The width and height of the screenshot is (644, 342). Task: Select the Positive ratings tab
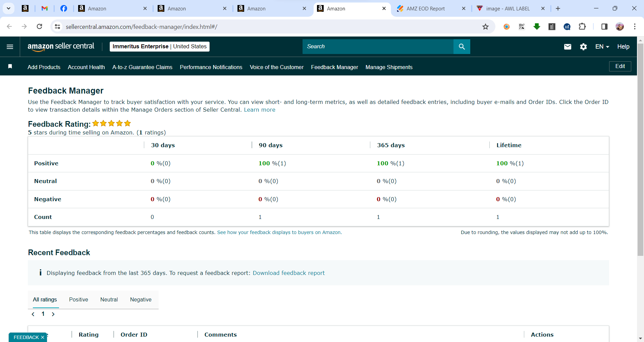pyautogui.click(x=78, y=299)
